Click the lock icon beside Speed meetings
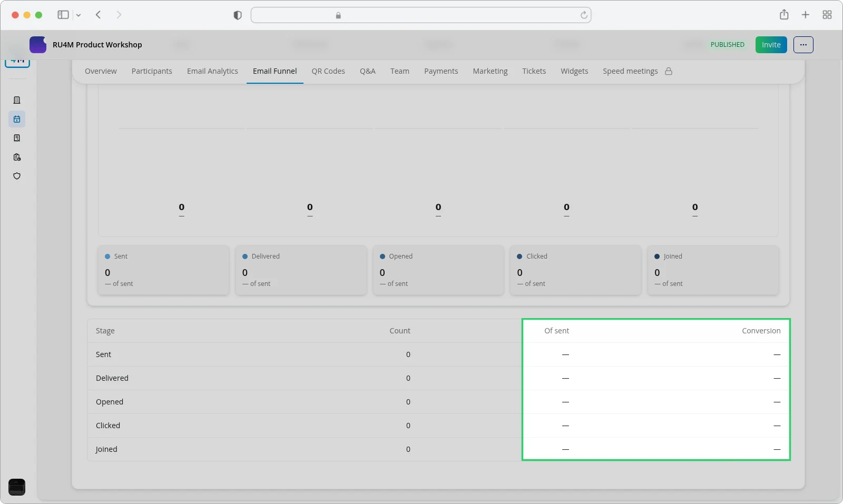Viewport: 843px width, 504px height. 669,71
